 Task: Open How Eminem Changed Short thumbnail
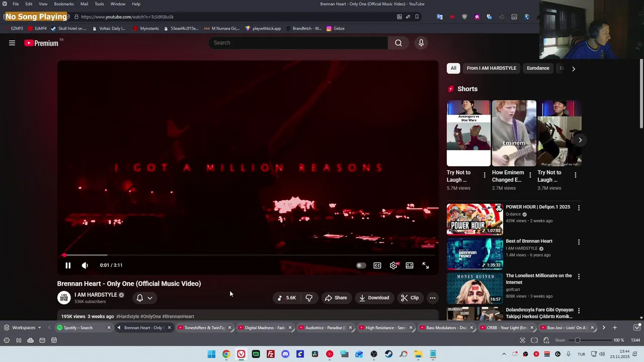point(514,133)
